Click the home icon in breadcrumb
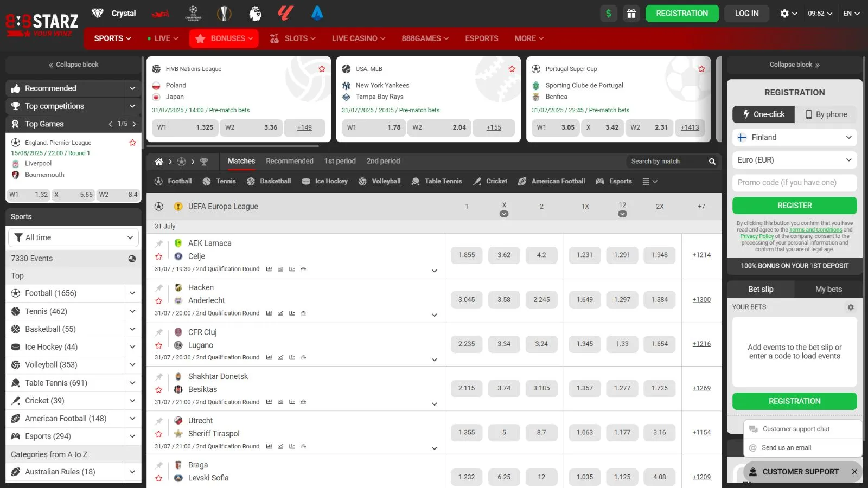The height and width of the screenshot is (488, 868). [x=158, y=162]
